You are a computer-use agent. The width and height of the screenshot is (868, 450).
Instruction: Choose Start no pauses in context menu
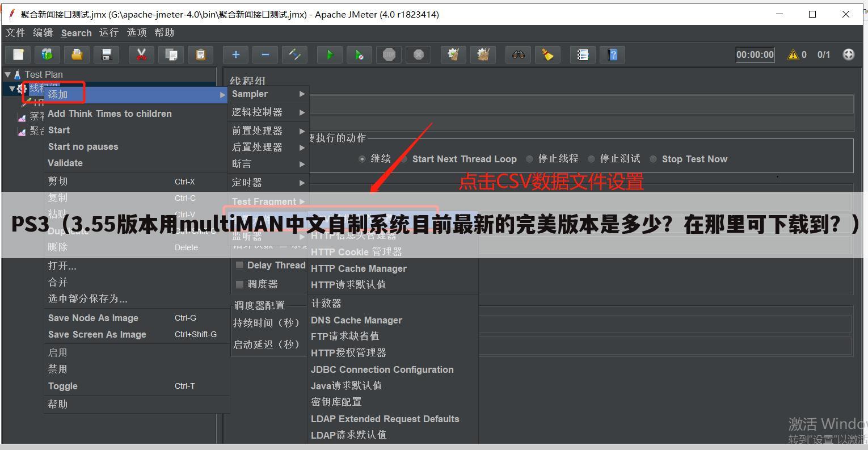point(137,146)
